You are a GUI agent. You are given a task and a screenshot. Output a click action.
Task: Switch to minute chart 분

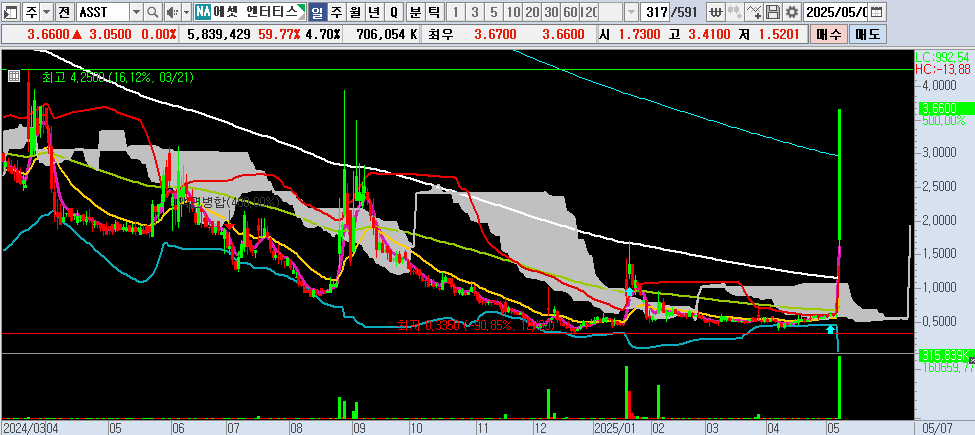(x=415, y=11)
